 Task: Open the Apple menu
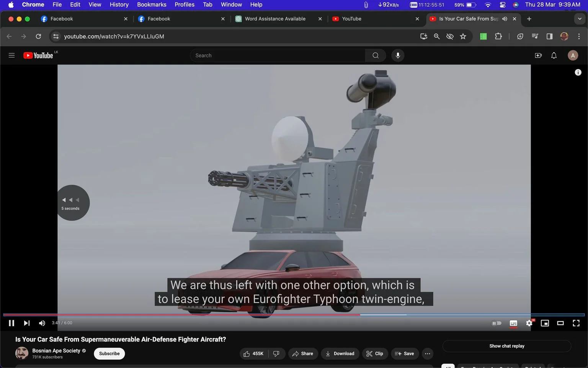11,5
